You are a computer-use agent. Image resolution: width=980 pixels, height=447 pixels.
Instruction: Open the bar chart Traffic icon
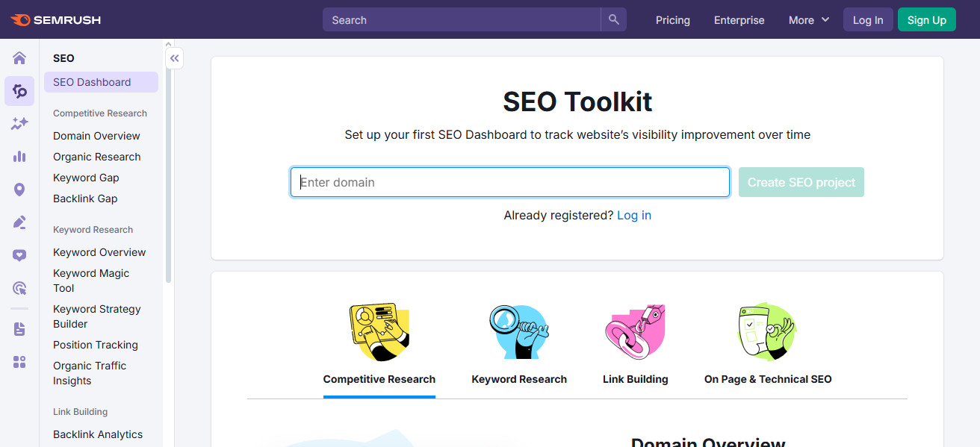point(19,157)
